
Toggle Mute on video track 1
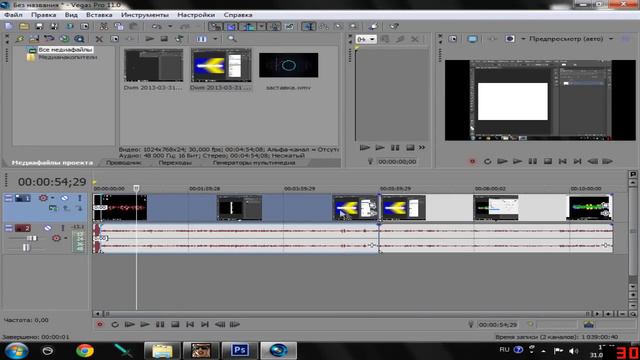[x=64, y=198]
